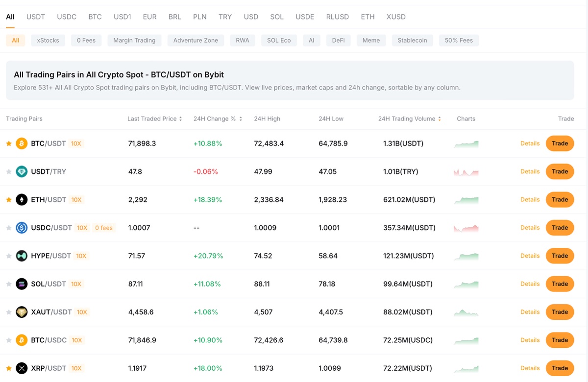Toggle favorite star for XRP/USDT
Viewport: 588px width, 382px height.
[x=9, y=368]
